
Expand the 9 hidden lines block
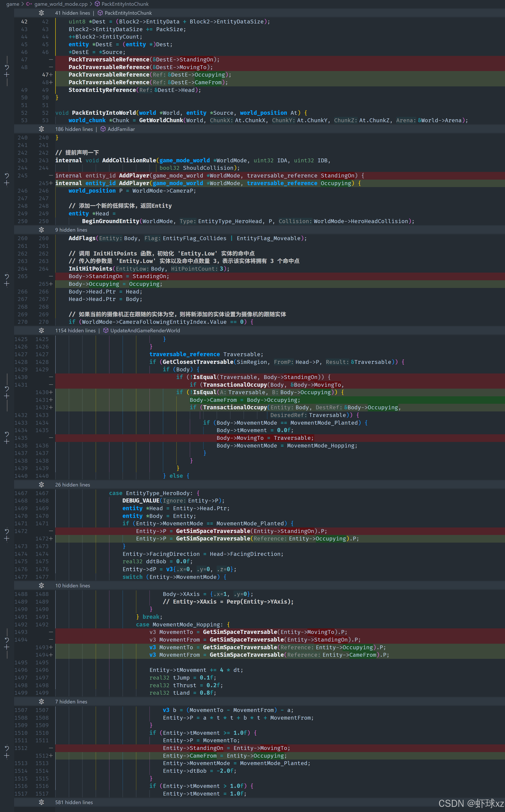[41, 230]
